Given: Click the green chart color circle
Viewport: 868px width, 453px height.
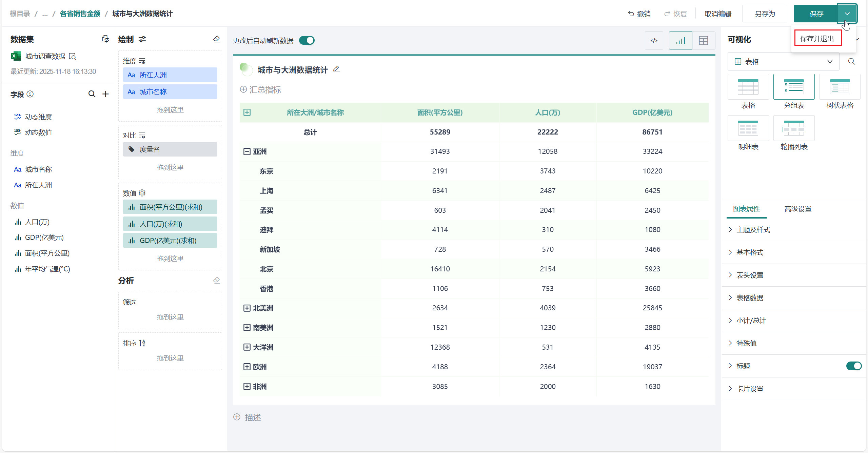Looking at the screenshot, I should [x=246, y=69].
